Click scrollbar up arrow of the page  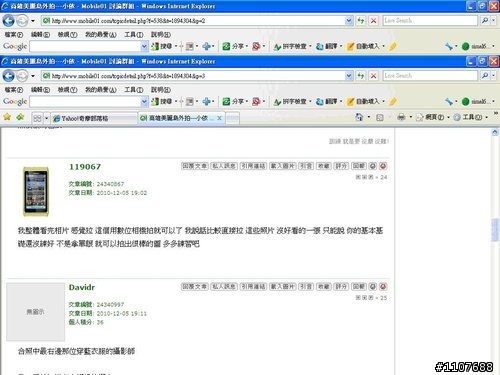tap(495, 132)
